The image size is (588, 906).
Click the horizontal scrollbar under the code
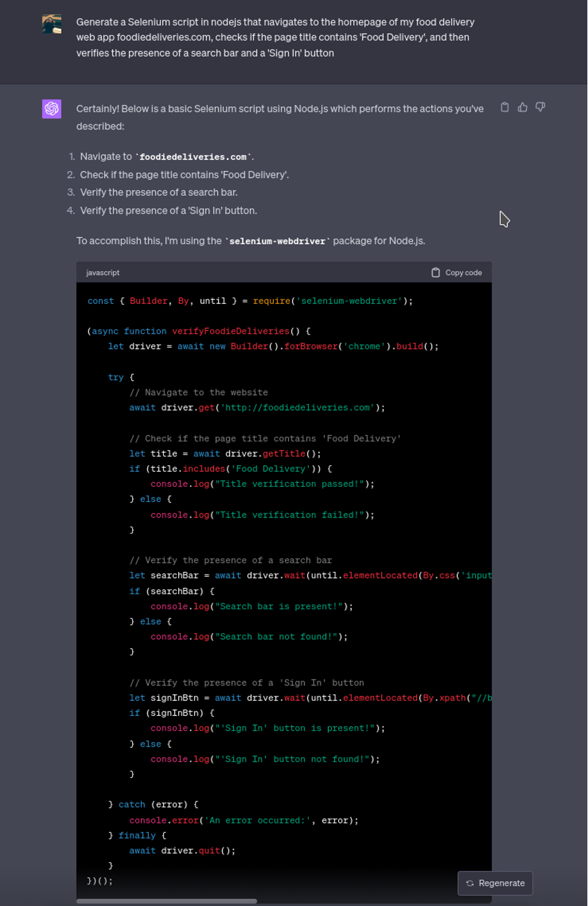click(167, 901)
